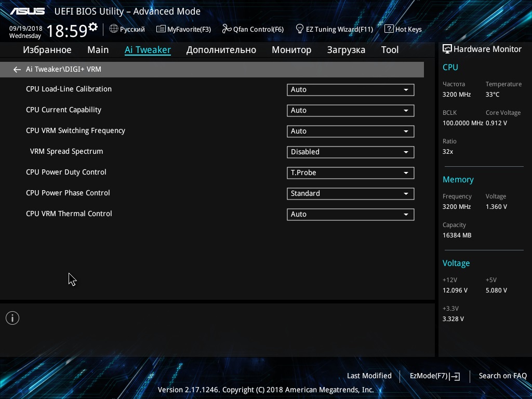Image resolution: width=532 pixels, height=399 pixels.
Task: Click the Voltage section heading
Action: pyautogui.click(x=456, y=263)
